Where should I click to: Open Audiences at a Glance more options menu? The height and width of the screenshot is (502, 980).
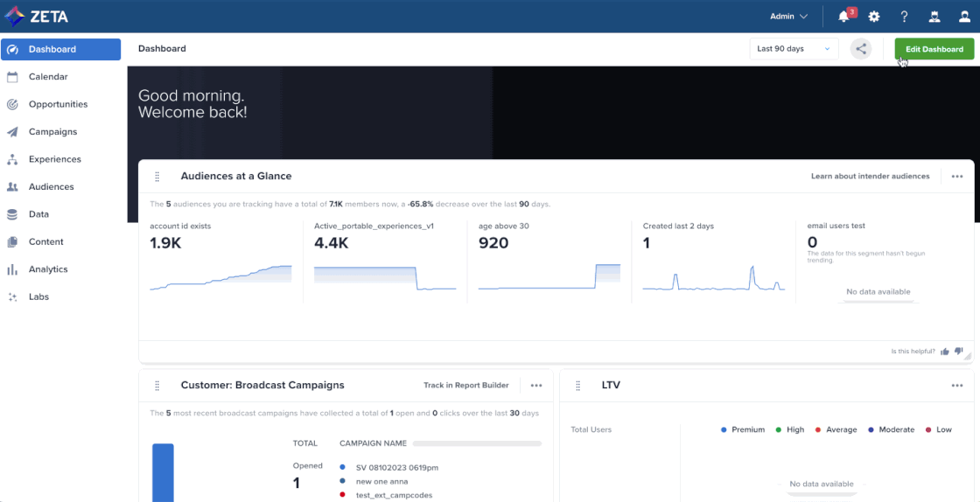957,177
